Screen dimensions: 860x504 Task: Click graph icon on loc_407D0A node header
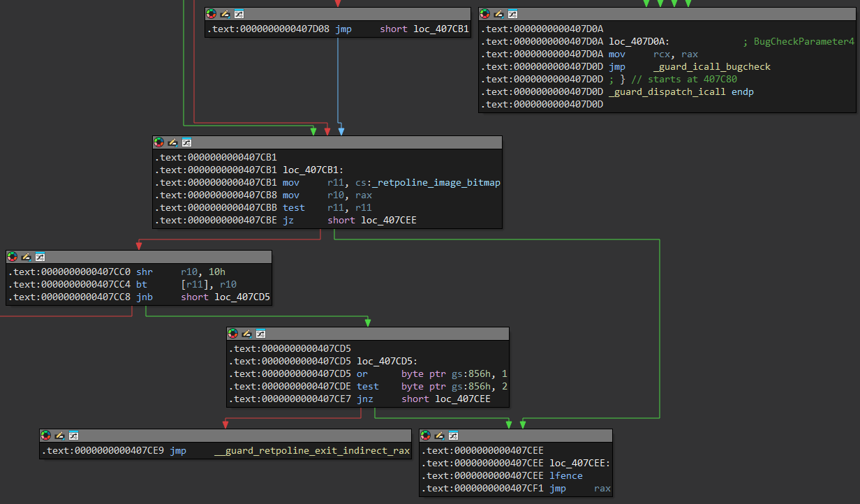coord(512,14)
